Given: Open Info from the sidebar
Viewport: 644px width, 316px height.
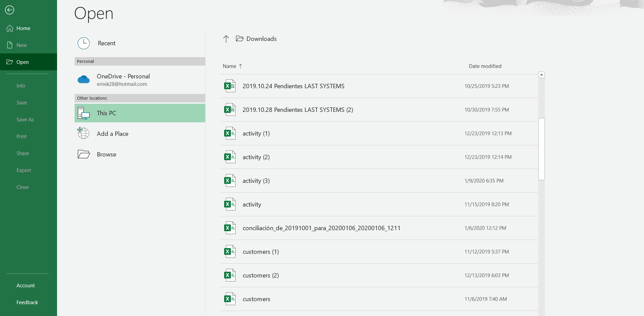Looking at the screenshot, I should pos(21,86).
